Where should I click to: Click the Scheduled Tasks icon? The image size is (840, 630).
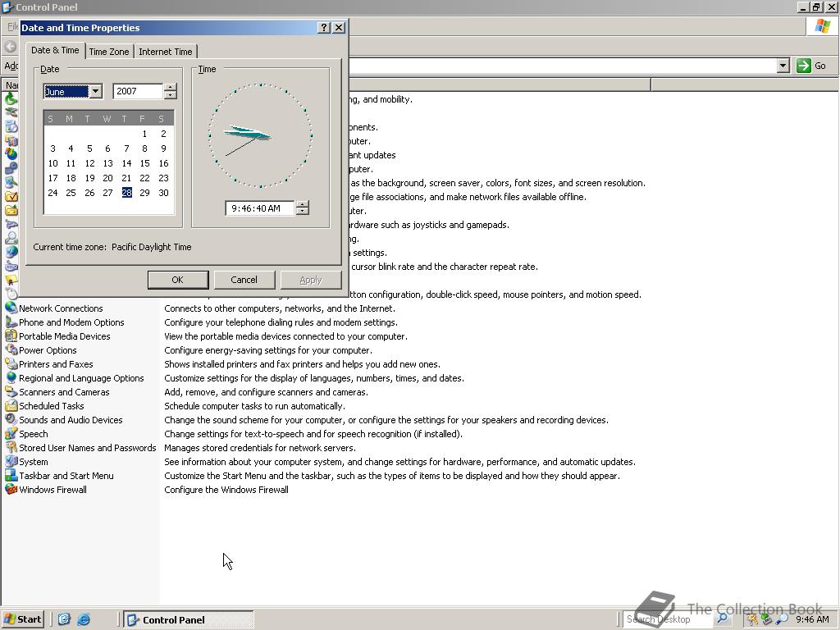tap(11, 405)
